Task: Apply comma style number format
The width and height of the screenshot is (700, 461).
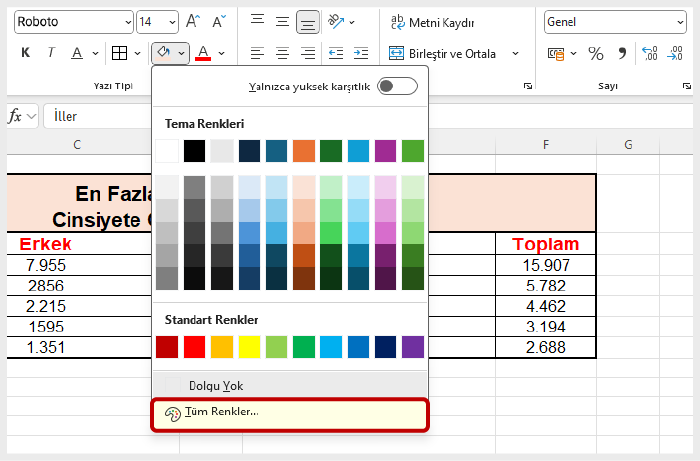Action: pos(622,54)
